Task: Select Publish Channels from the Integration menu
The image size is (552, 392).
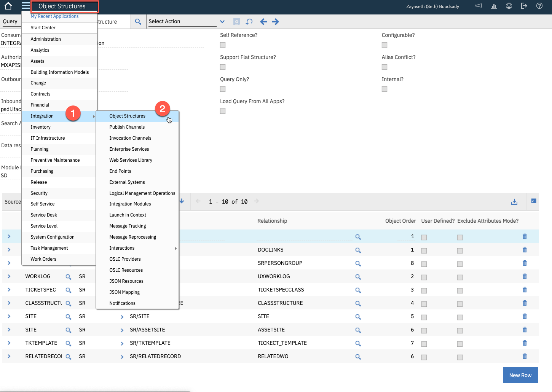Action: tap(127, 127)
